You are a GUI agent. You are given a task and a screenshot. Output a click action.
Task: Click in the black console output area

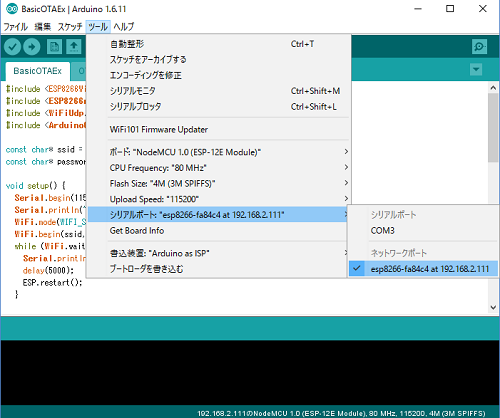(x=250, y=372)
